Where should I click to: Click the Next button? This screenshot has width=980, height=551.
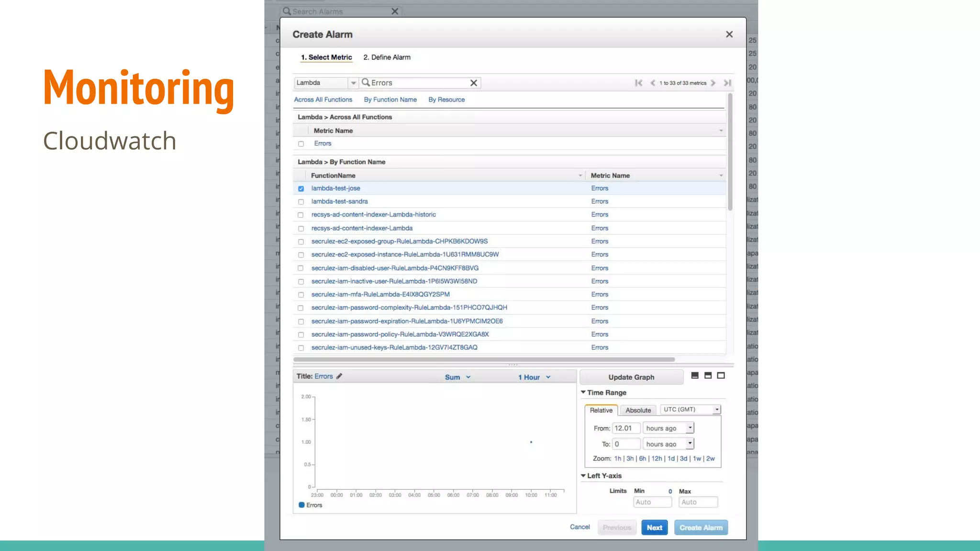click(x=654, y=528)
